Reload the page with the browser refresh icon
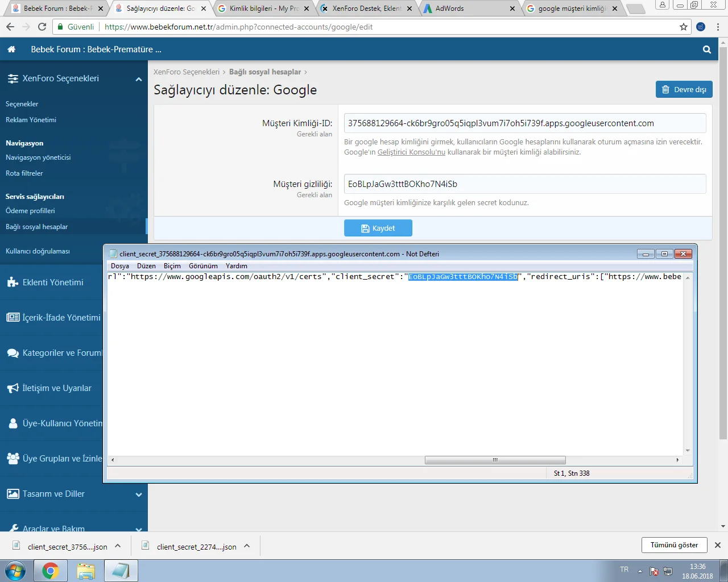Image resolution: width=728 pixels, height=582 pixels. [x=42, y=27]
